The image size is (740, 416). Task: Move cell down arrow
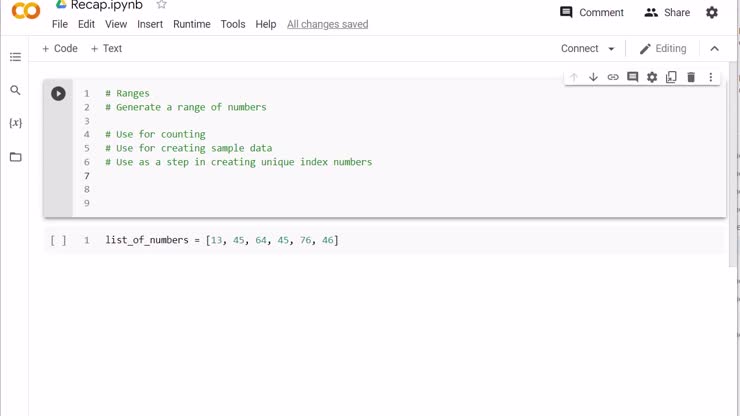tap(593, 77)
